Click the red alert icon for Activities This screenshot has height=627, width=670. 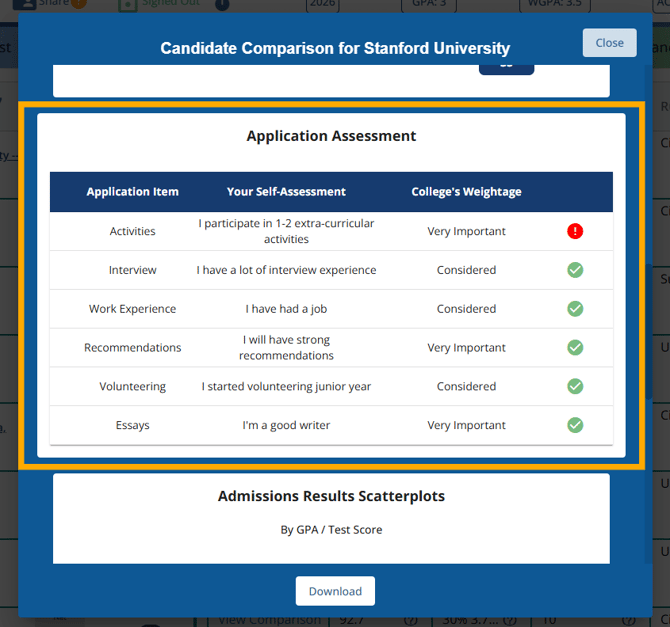(575, 231)
